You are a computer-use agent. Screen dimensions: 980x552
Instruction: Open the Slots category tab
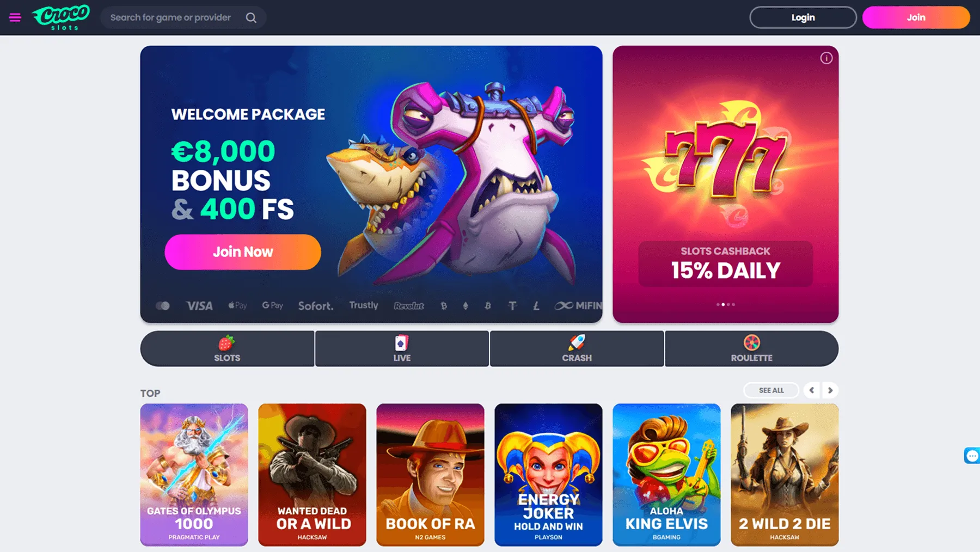227,348
